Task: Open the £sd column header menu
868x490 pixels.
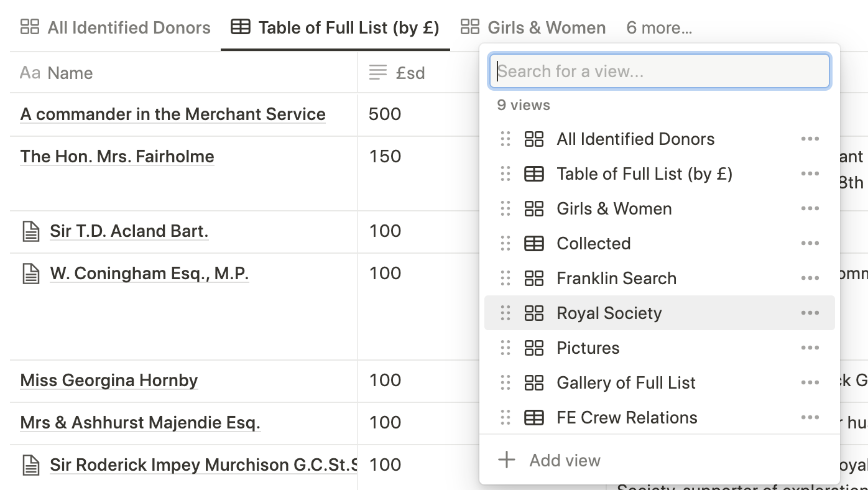Action: (x=410, y=73)
